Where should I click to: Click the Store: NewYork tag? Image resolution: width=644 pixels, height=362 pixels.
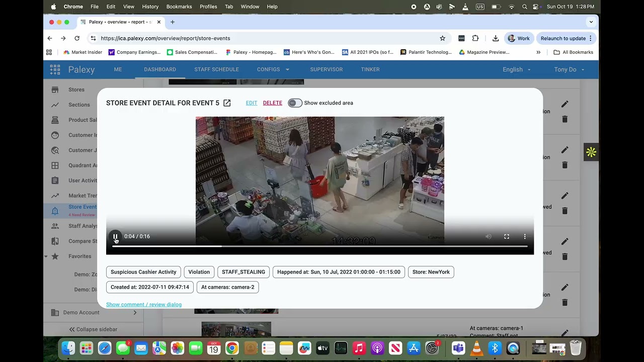click(431, 272)
